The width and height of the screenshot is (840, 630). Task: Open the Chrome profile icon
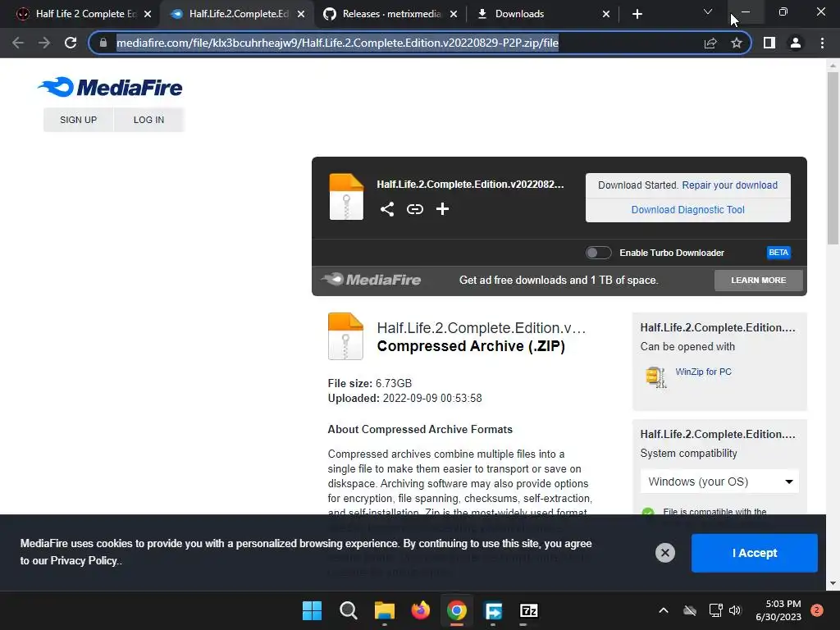(x=796, y=43)
